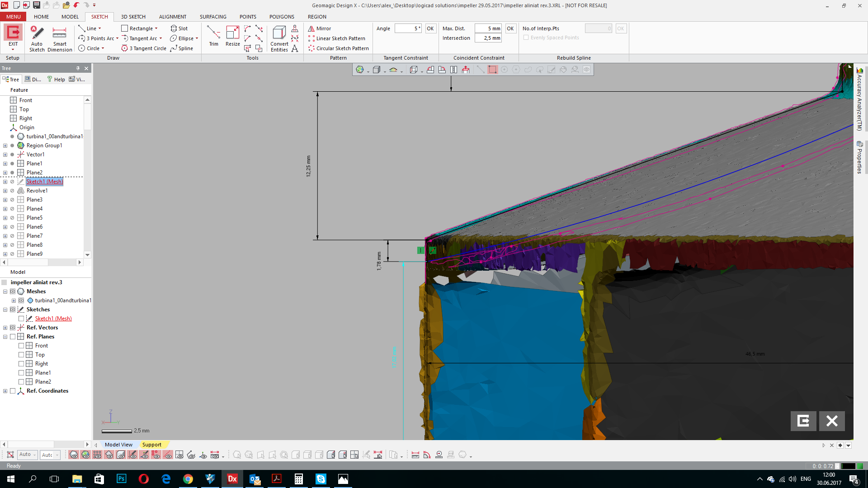Open the Ellipse tool dropdown arrow
The width and height of the screenshot is (868, 488).
197,38
